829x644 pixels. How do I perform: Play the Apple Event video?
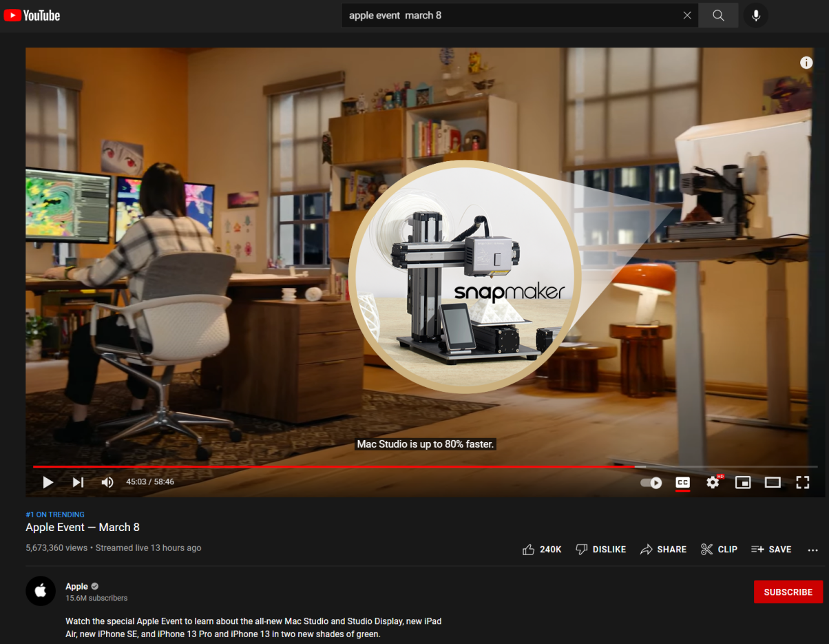[48, 482]
